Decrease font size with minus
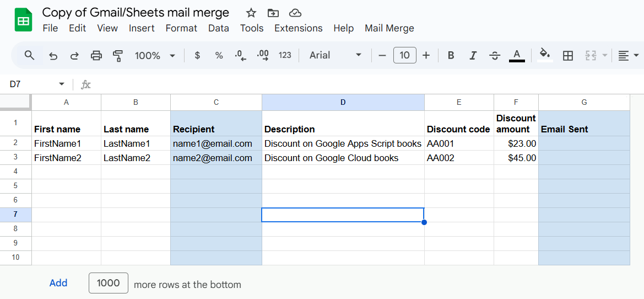The image size is (644, 299). tap(382, 56)
